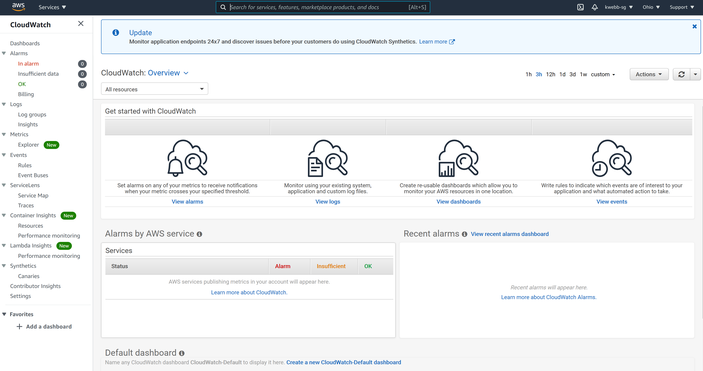Click the OK count badge
This screenshot has width=703, height=371.
tap(82, 84)
